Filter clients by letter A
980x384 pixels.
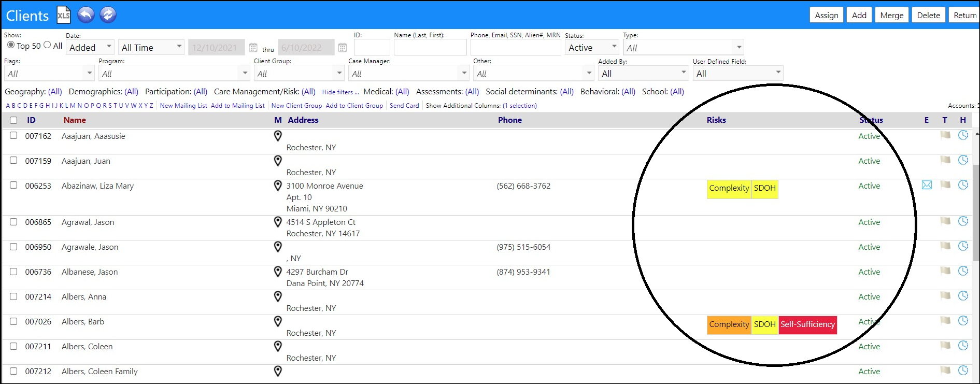point(8,106)
